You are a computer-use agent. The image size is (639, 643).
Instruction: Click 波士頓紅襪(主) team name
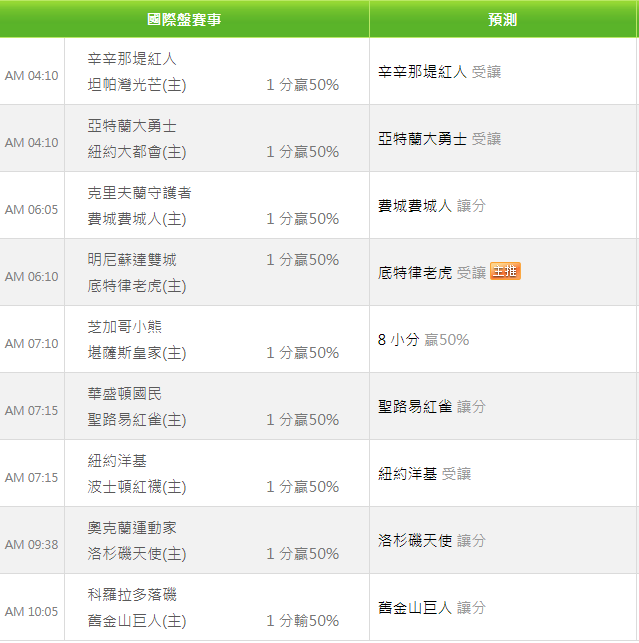[137, 487]
